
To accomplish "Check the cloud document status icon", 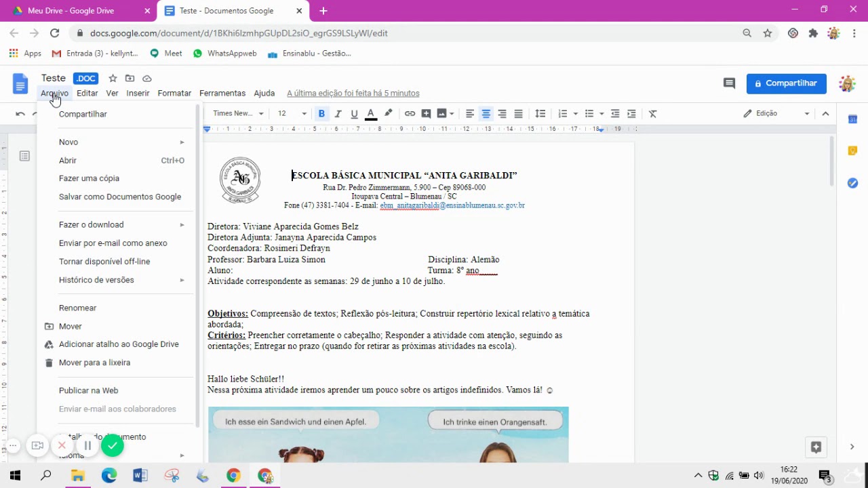I will coord(147,79).
